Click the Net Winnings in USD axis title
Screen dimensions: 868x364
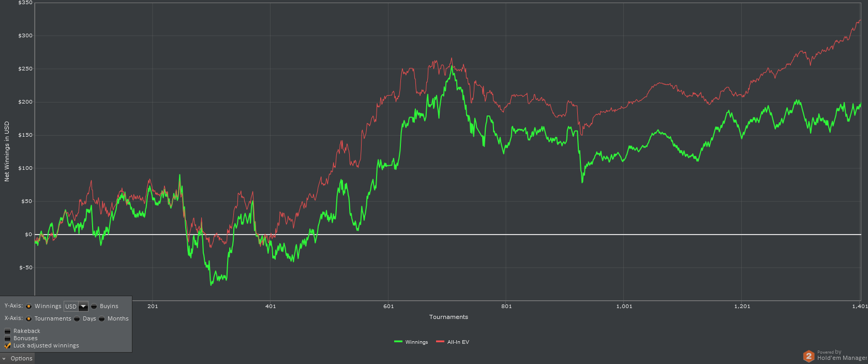pos(7,151)
